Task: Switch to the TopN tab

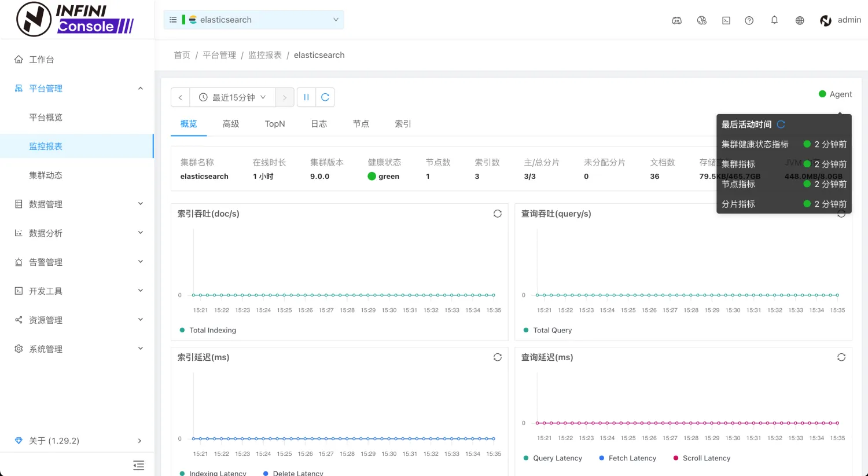Action: point(275,124)
